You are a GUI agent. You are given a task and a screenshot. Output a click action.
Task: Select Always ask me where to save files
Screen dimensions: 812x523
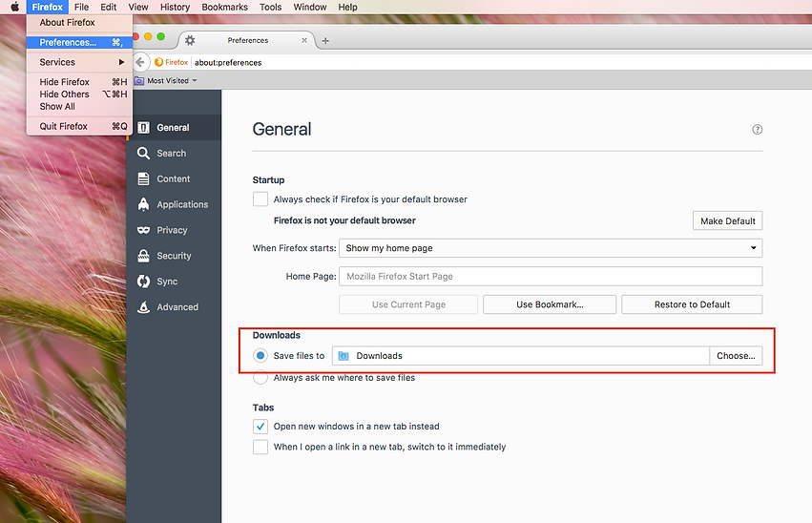pyautogui.click(x=260, y=378)
